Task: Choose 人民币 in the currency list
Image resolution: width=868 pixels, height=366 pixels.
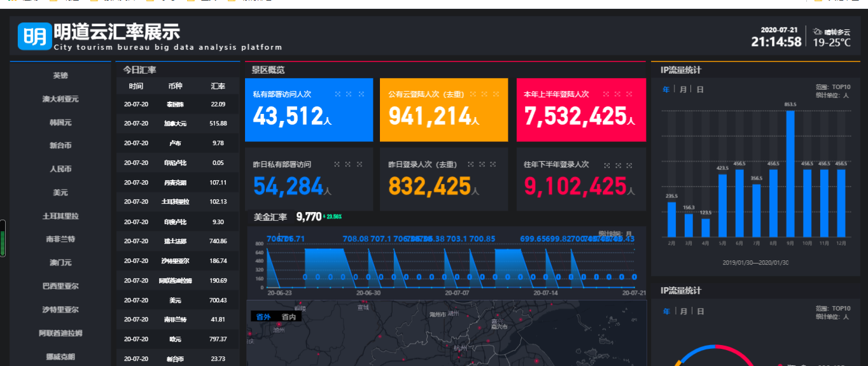Action: 60,169
